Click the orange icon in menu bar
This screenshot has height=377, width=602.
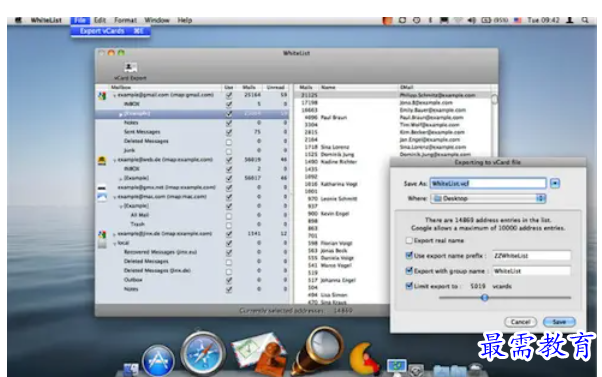click(x=387, y=20)
